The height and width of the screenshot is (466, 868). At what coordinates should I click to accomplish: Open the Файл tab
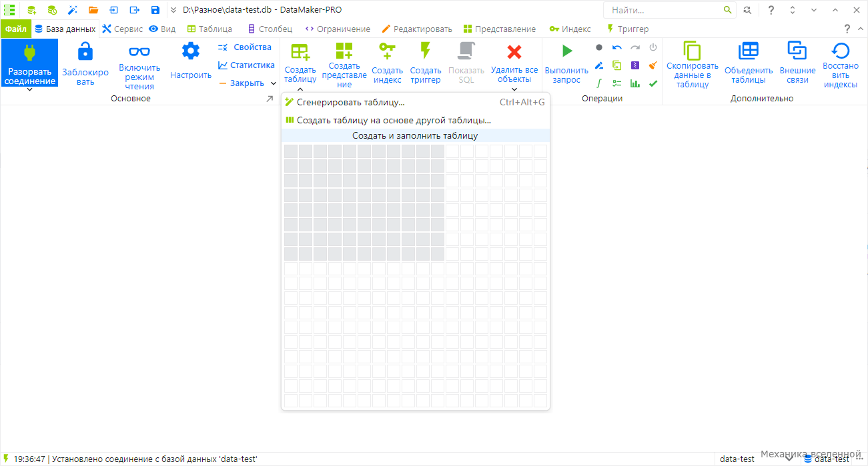tap(16, 29)
